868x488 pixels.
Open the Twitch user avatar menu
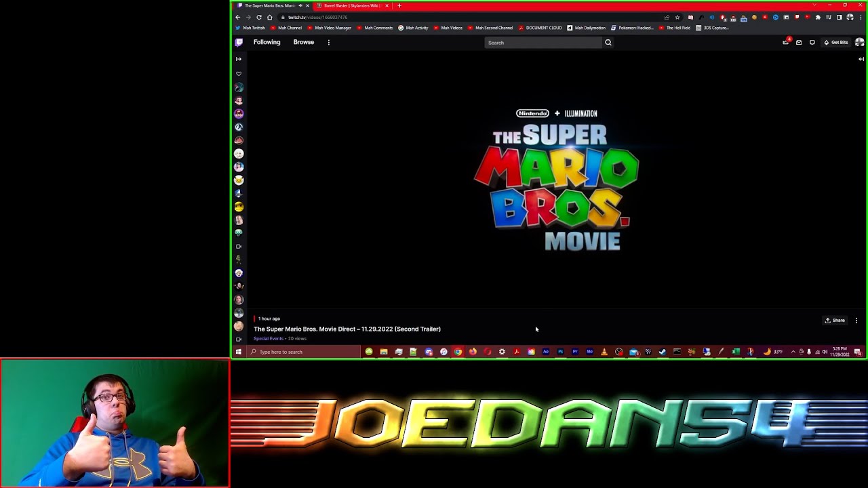point(859,42)
